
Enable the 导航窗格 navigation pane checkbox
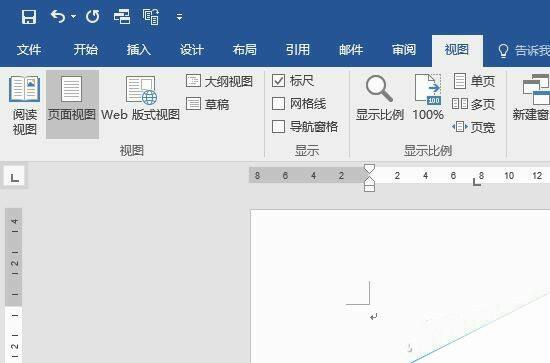pyautogui.click(x=279, y=127)
